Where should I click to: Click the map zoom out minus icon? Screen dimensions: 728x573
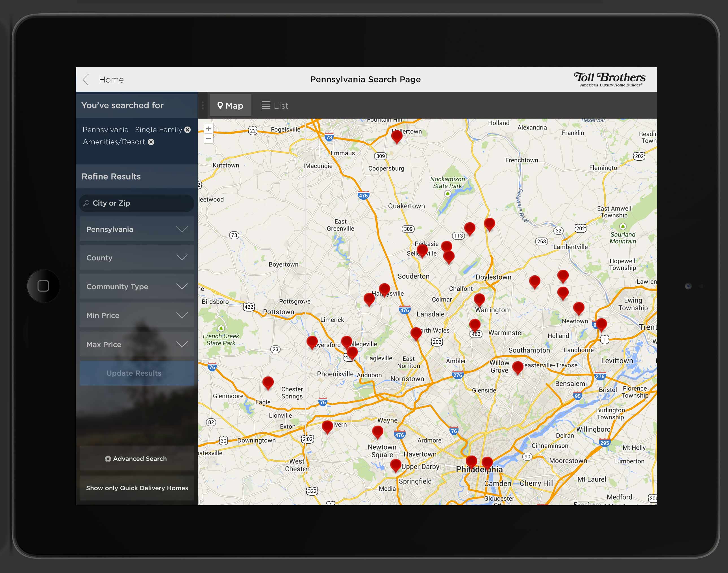[x=208, y=138]
